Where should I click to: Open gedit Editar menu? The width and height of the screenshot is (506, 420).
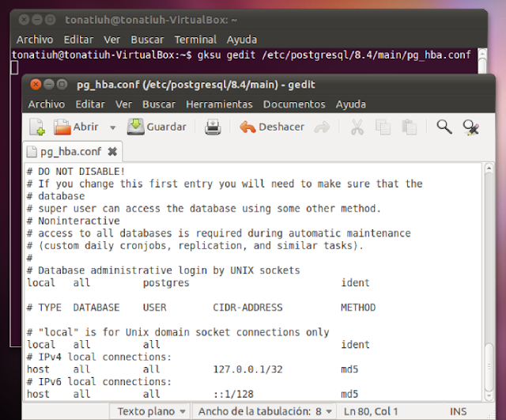[x=90, y=104]
